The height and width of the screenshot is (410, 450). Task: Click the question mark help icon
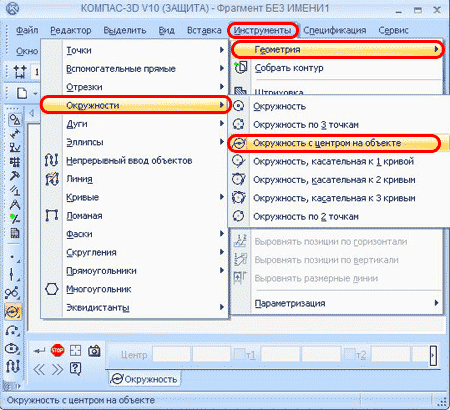pyautogui.click(x=75, y=369)
